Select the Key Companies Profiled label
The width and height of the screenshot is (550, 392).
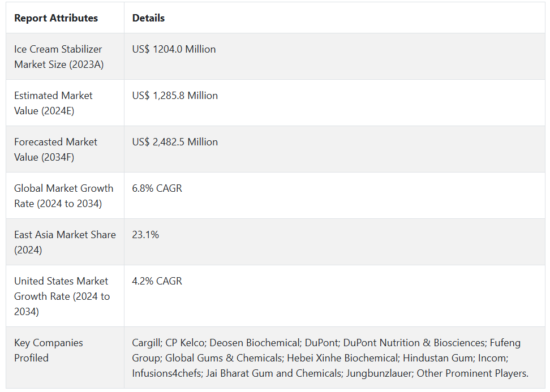[48, 350]
